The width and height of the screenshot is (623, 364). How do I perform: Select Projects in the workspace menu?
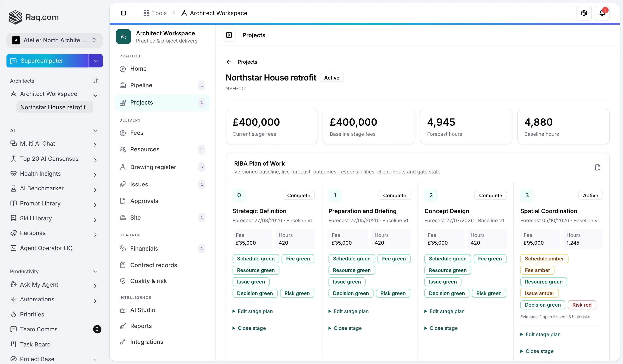coord(162,103)
